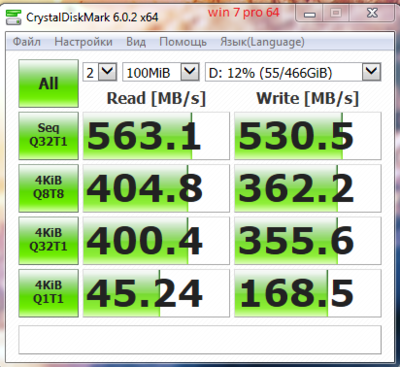The image size is (400, 367).
Task: Run the 4KiB Q32T1 test
Action: coord(49,240)
